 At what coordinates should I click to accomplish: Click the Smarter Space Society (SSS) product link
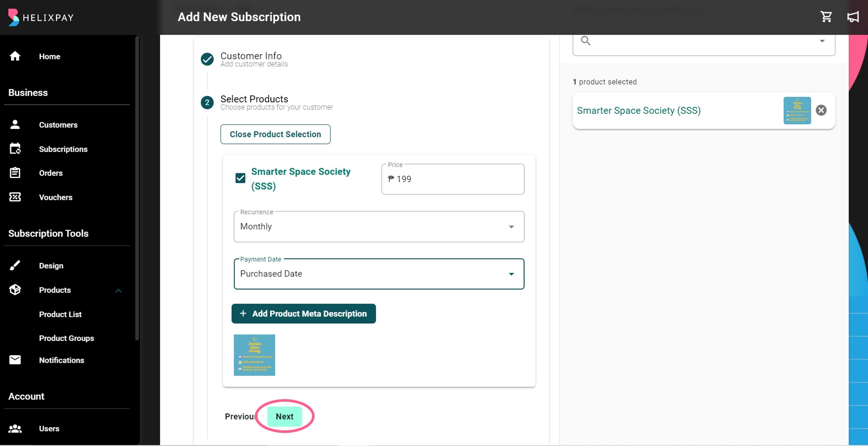coord(301,178)
